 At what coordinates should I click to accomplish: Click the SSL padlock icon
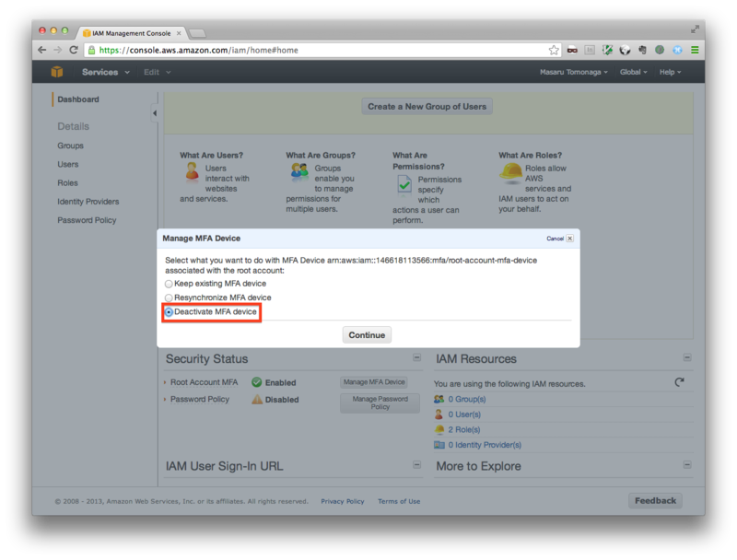[91, 50]
